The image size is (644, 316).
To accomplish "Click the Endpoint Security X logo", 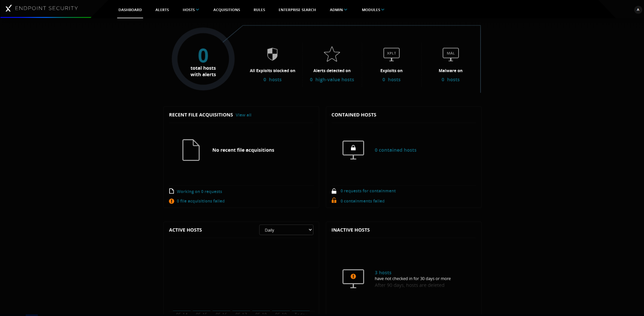I will (9, 8).
